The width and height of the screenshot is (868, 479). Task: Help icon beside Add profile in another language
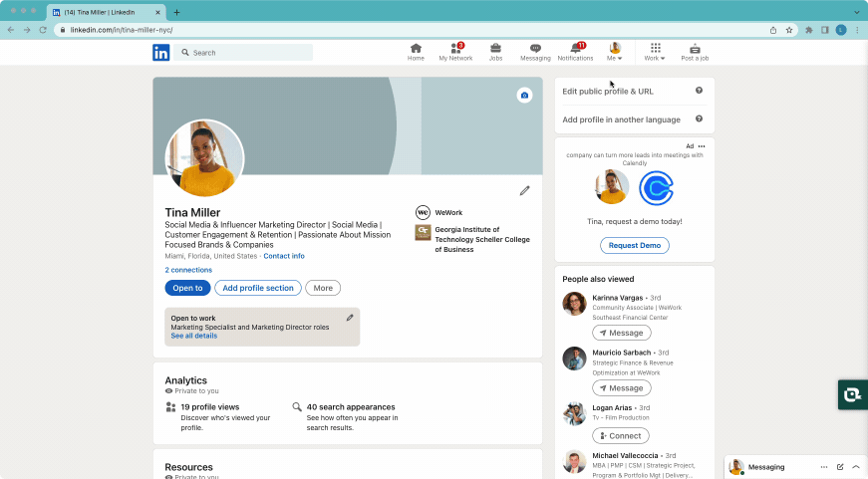700,119
